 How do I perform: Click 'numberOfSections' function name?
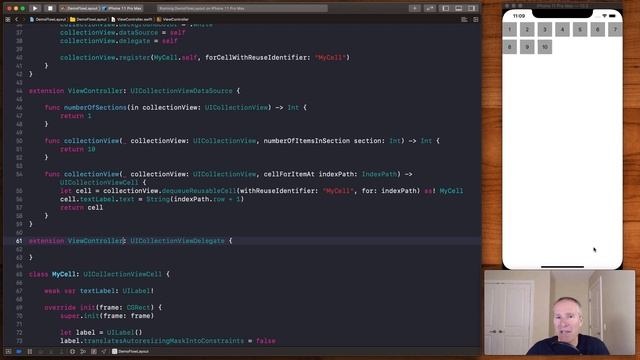click(95, 107)
